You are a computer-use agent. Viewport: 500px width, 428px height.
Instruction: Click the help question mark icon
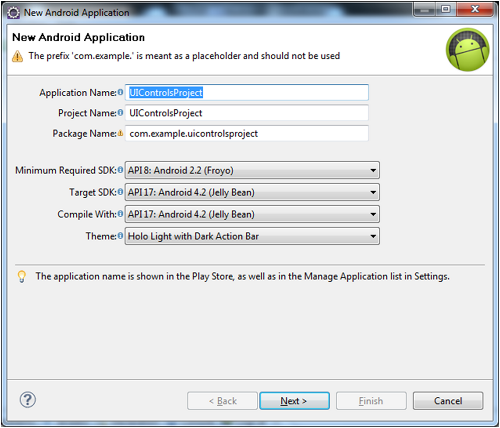pyautogui.click(x=28, y=400)
